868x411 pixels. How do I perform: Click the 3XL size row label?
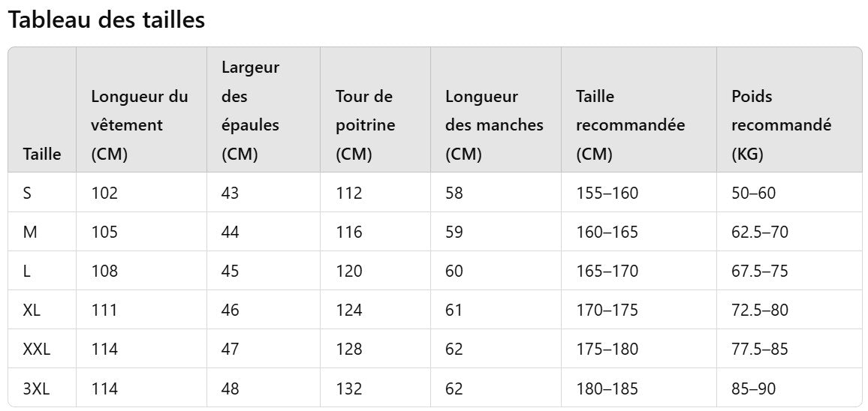click(36, 388)
